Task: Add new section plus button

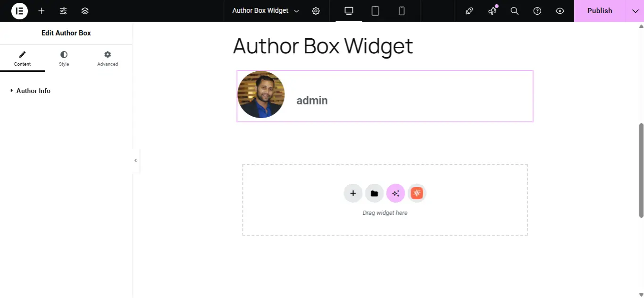Action: (x=353, y=193)
